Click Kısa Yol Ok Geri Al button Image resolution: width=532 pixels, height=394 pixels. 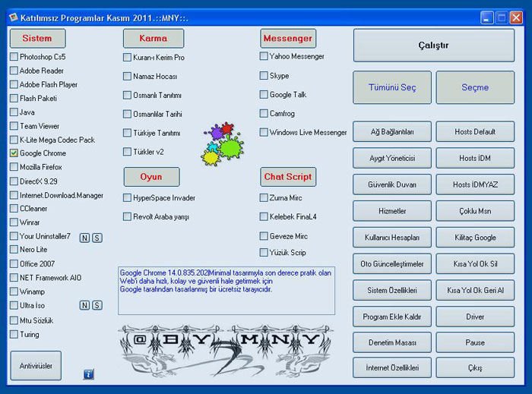[x=475, y=290]
